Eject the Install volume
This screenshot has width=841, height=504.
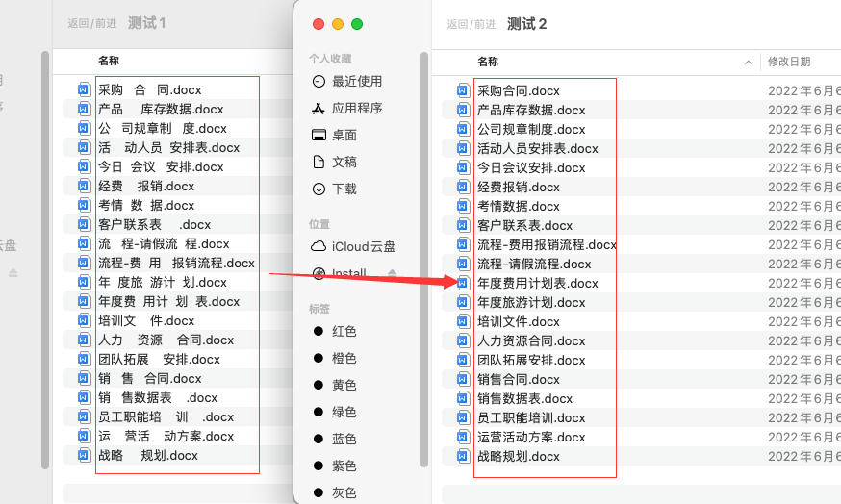[x=393, y=274]
